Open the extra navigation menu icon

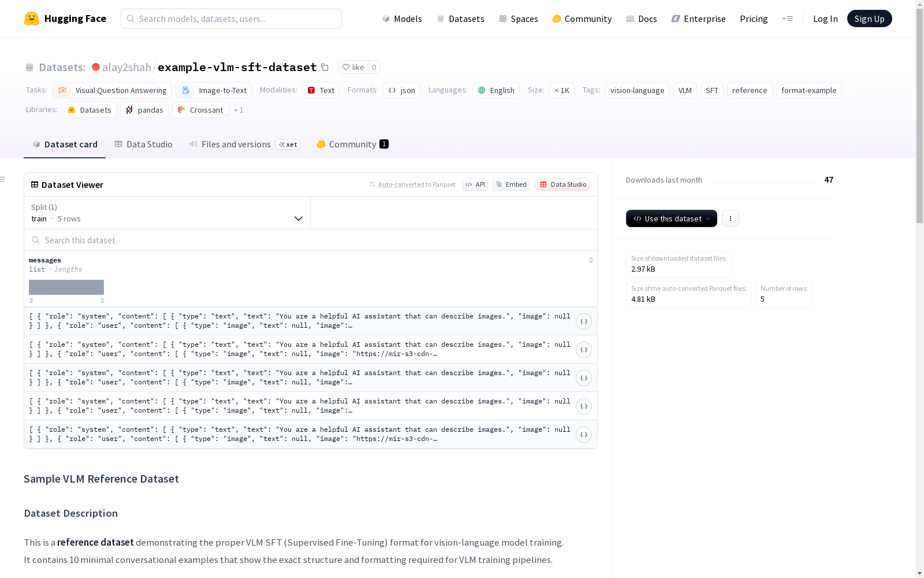[x=787, y=18]
